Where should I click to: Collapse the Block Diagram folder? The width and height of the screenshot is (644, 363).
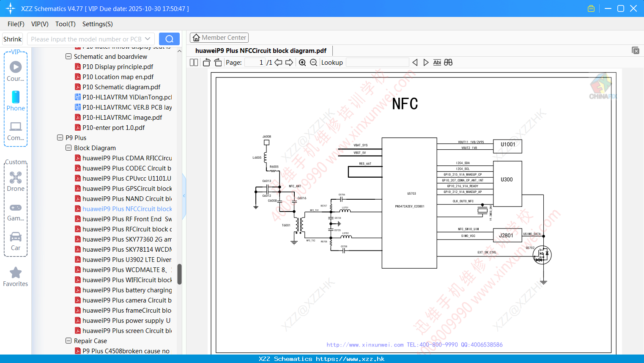point(69,148)
